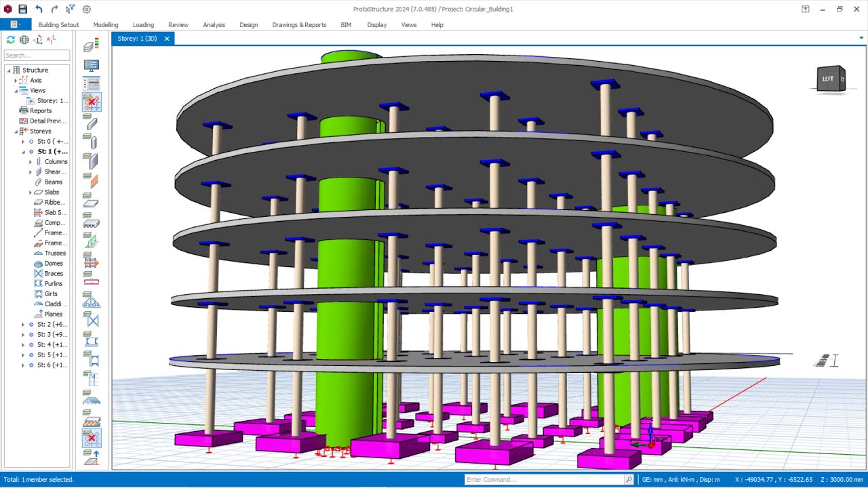Expand the Columns node under St: 1
The width and height of the screenshot is (868, 488).
pyautogui.click(x=30, y=162)
